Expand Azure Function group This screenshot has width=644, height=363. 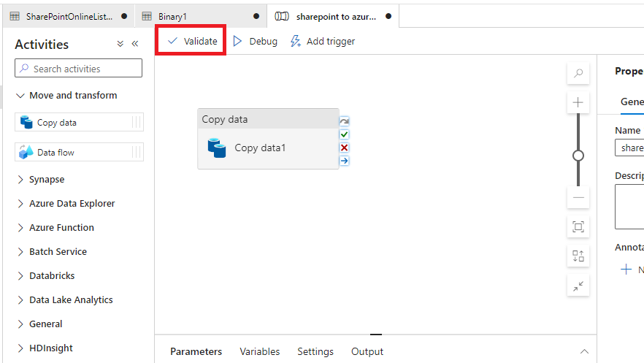[x=55, y=227]
